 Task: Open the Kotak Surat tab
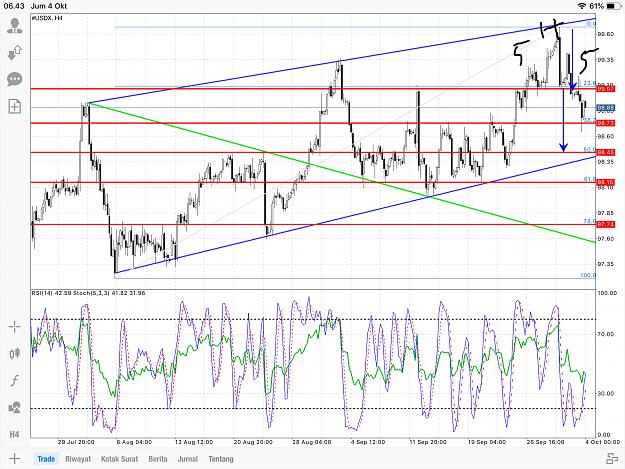(120, 459)
